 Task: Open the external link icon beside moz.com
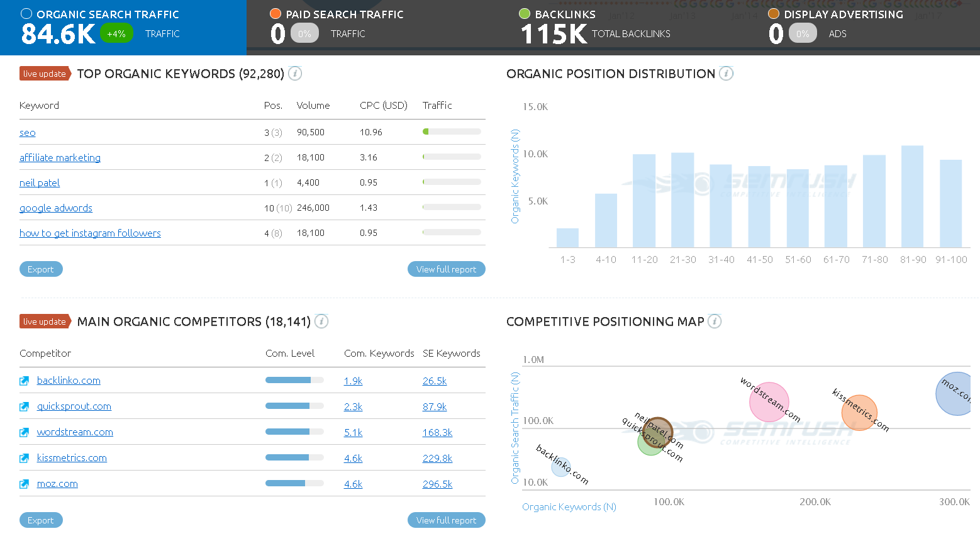point(25,484)
